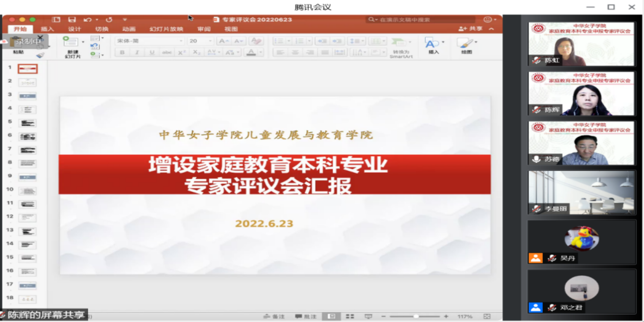
Task: Toggle Bold formatting button
Action: tap(122, 53)
